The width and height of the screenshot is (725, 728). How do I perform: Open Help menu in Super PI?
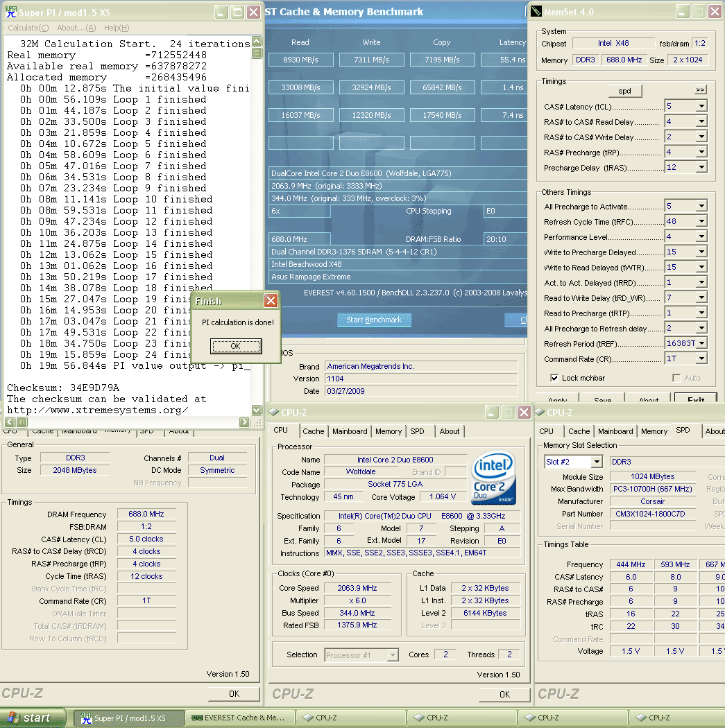117,28
